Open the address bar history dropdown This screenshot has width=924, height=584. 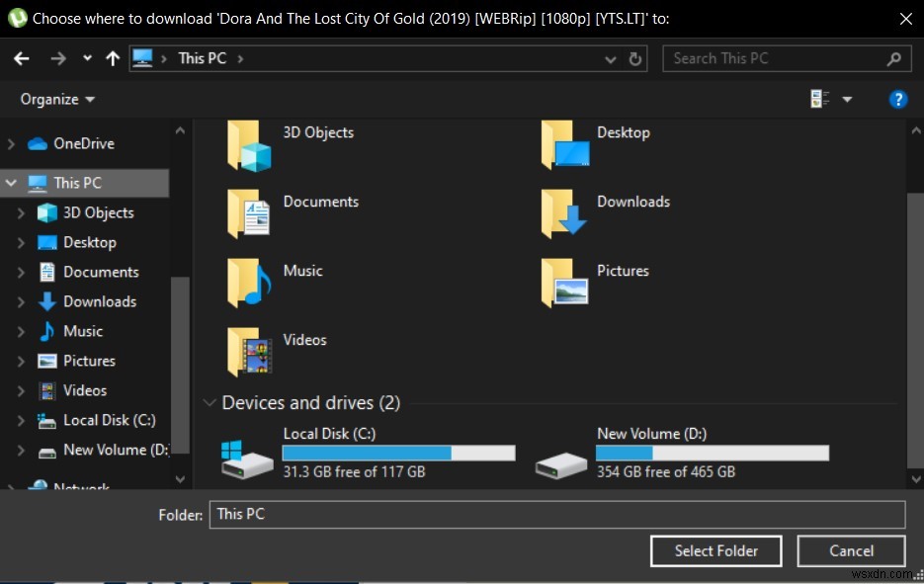click(x=610, y=58)
